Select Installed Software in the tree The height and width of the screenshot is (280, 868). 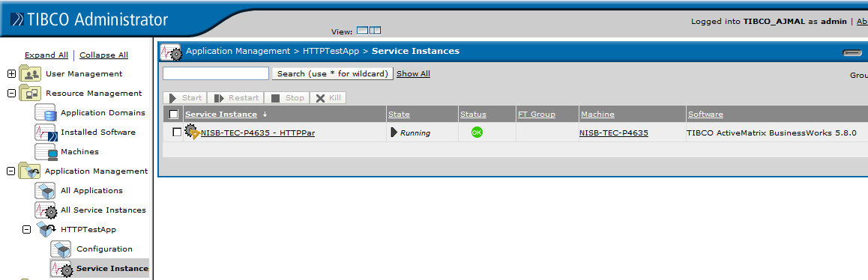click(x=98, y=133)
